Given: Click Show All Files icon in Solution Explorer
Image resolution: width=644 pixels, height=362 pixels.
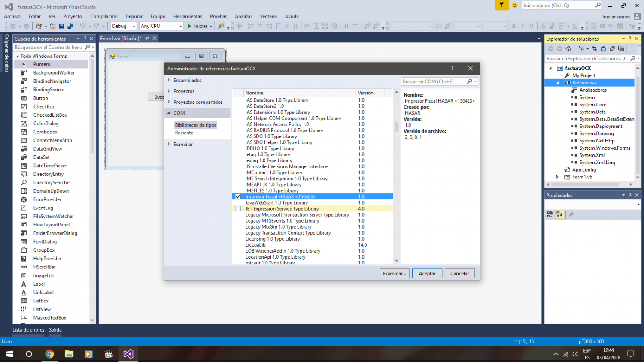Looking at the screenshot, I should coord(621,49).
